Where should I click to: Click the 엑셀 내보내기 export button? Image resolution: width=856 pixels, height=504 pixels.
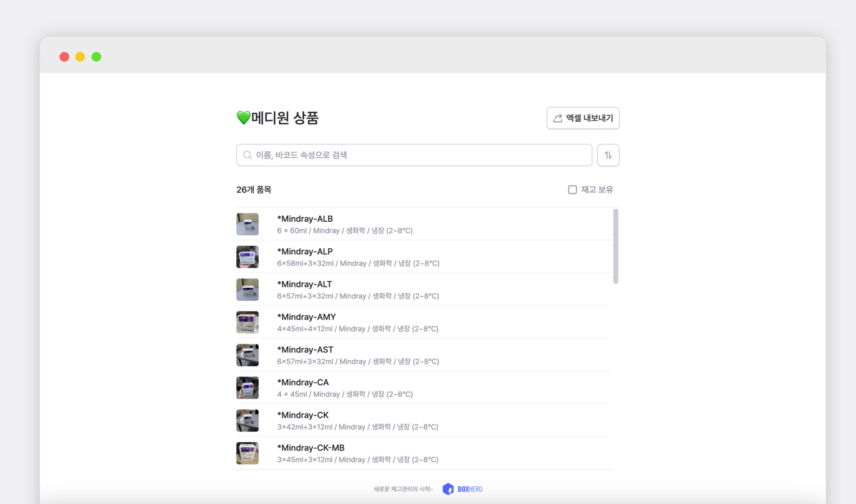583,118
